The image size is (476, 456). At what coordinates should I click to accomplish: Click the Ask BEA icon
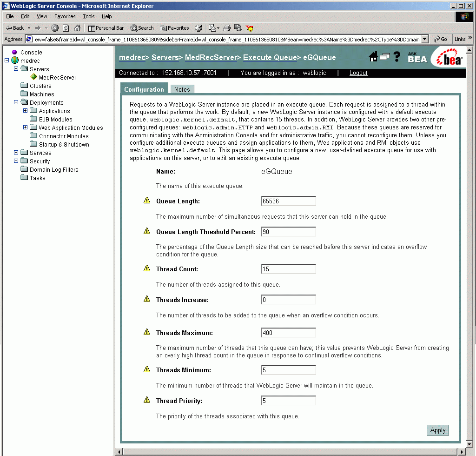click(x=417, y=57)
